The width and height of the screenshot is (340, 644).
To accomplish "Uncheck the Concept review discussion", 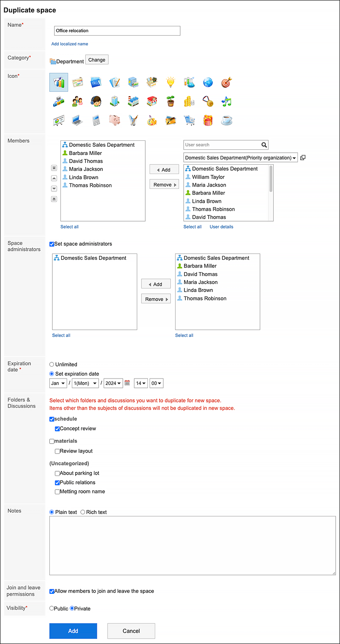I will click(57, 429).
